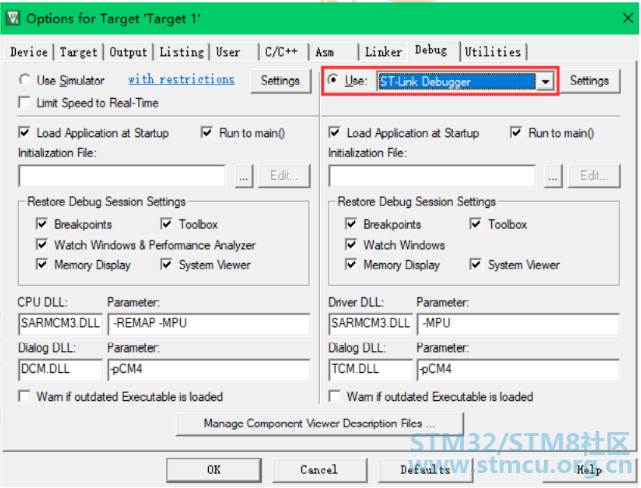Open the Linker tab
The height and width of the screenshot is (488, 641).
(383, 52)
